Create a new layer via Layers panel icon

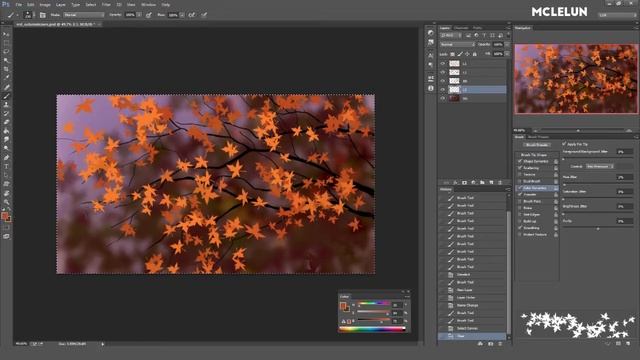pos(491,182)
